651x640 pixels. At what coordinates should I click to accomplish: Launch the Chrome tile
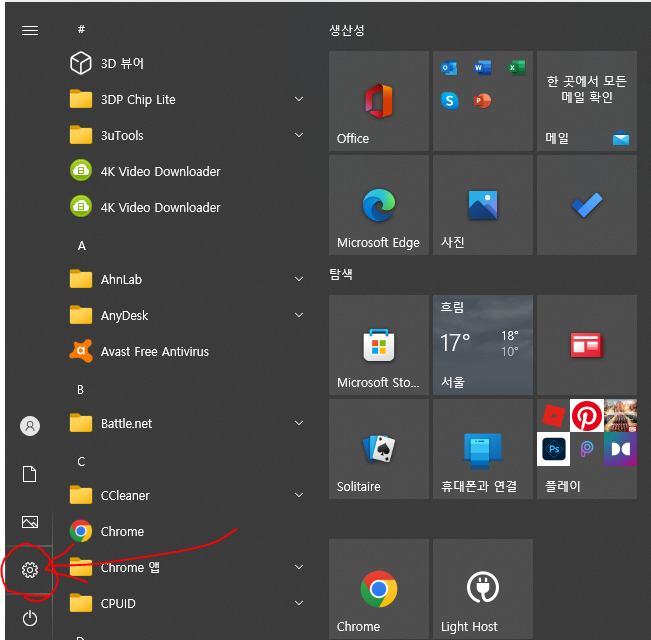point(379,589)
